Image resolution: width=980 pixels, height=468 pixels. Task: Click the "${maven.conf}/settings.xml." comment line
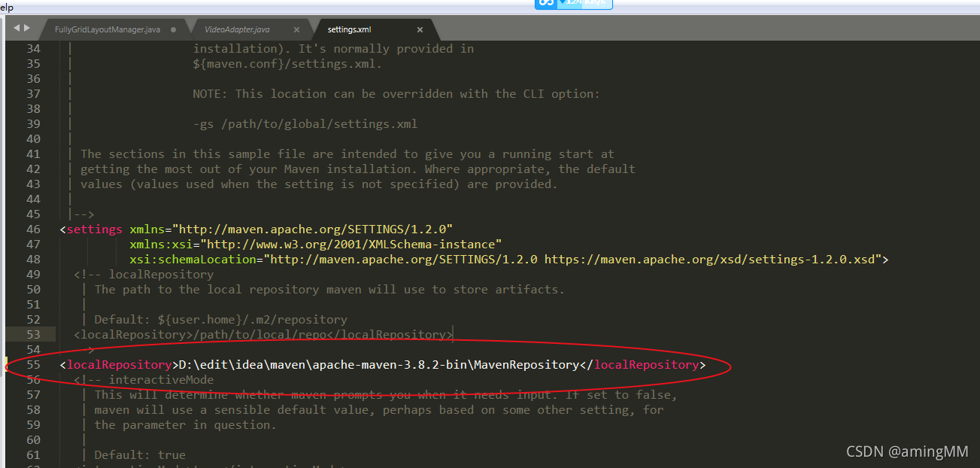coord(287,63)
